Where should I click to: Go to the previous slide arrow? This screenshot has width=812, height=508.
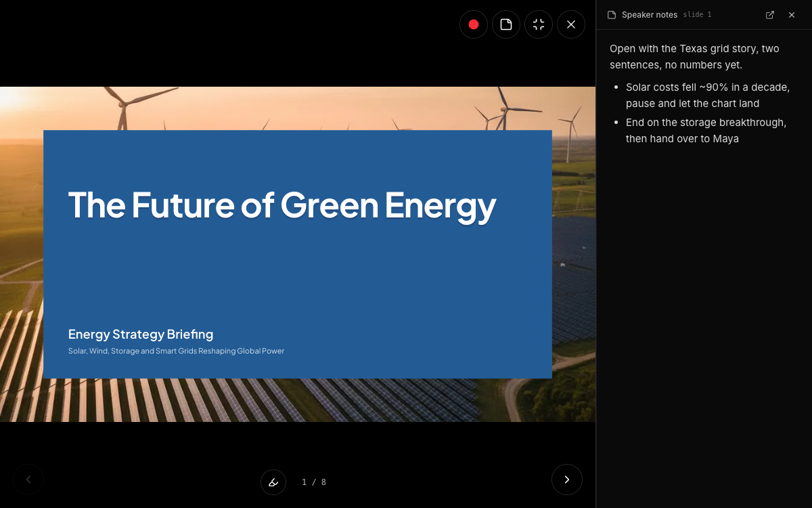(28, 480)
